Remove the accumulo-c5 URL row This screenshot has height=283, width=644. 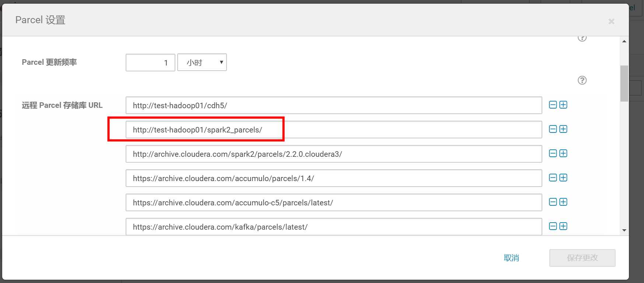[553, 202]
